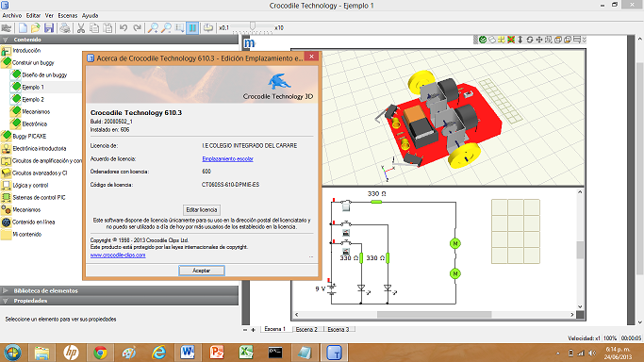Open the Archivo menu
This screenshot has width=644, height=362.
[12, 16]
